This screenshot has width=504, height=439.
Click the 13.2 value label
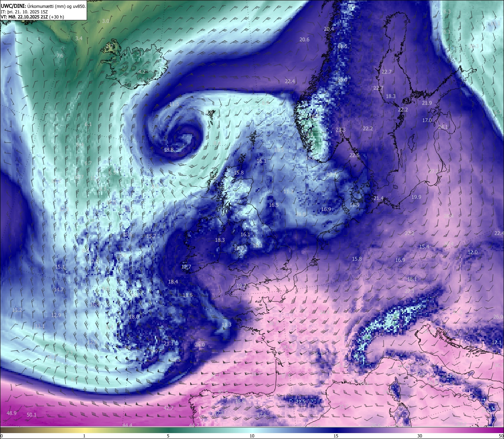[x=17, y=310]
